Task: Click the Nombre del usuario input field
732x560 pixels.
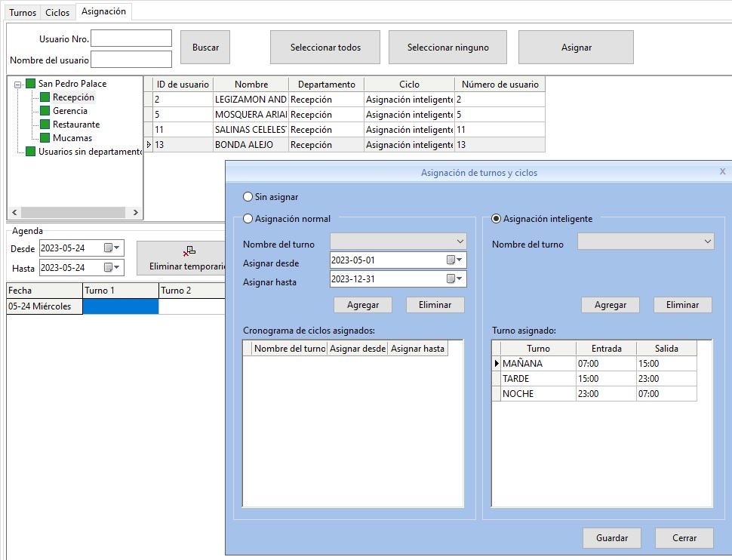Action: click(x=131, y=60)
